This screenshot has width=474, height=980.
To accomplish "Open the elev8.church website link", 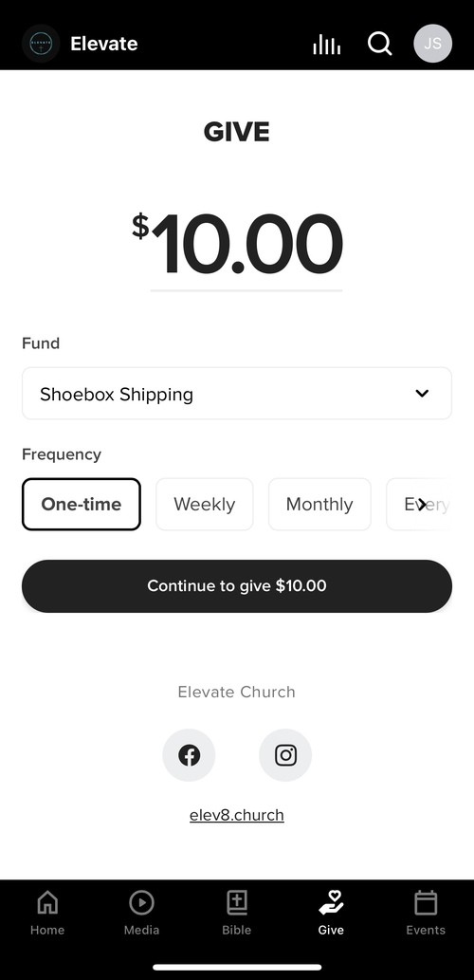I will tap(237, 815).
